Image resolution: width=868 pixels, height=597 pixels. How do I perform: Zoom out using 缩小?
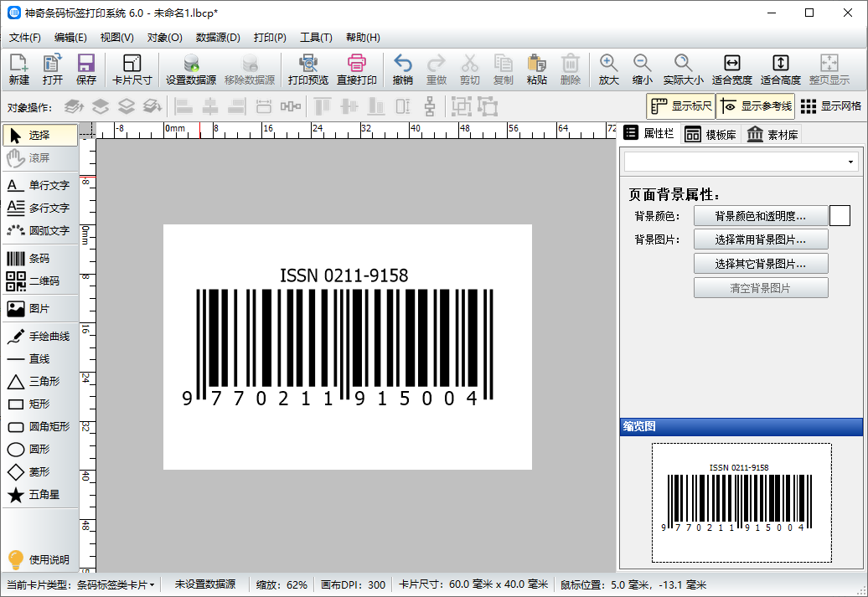coord(642,69)
